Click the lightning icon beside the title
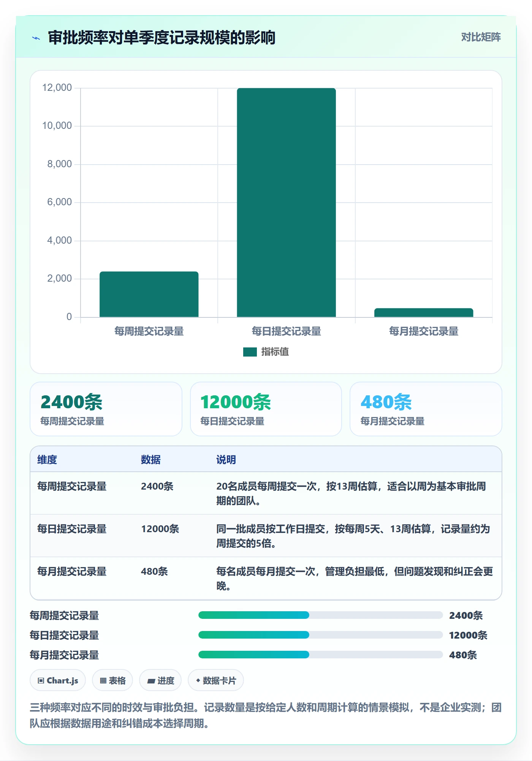 point(36,38)
